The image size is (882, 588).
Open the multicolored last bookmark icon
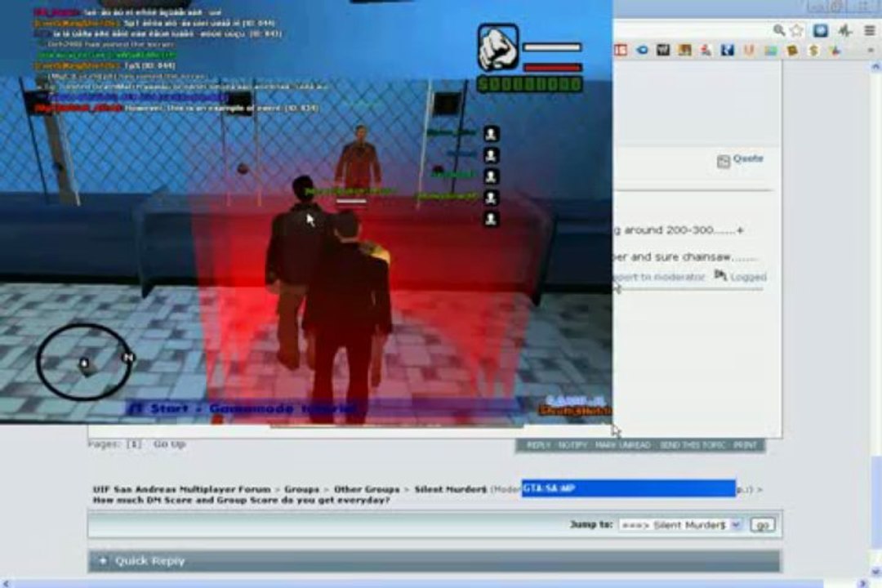click(x=835, y=51)
